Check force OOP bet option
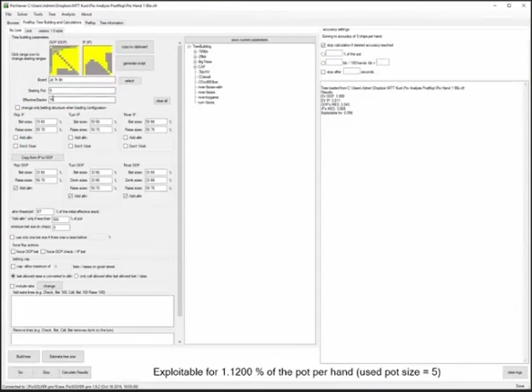The height and width of the screenshot is (392, 532). point(13,252)
